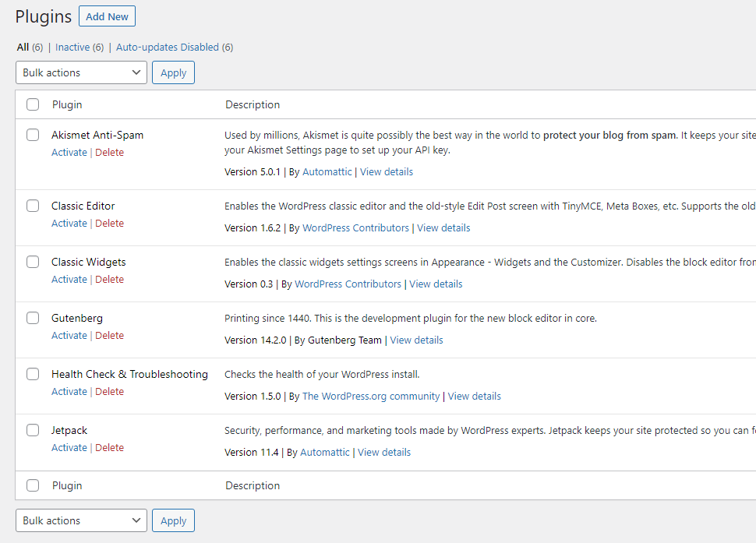This screenshot has height=543, width=756.
Task: Click the bottom Apply button
Action: 173,520
